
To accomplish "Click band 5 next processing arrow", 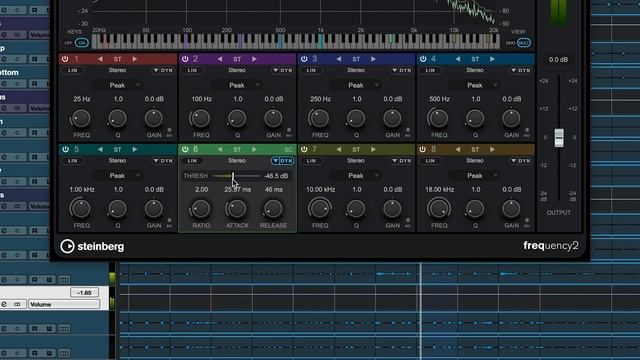I will (135, 149).
